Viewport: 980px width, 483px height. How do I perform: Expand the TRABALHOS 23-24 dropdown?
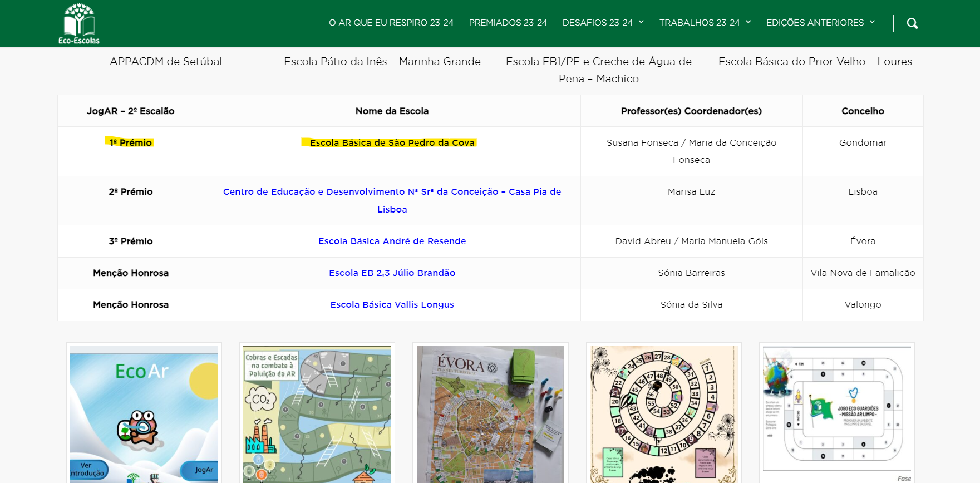(x=705, y=23)
